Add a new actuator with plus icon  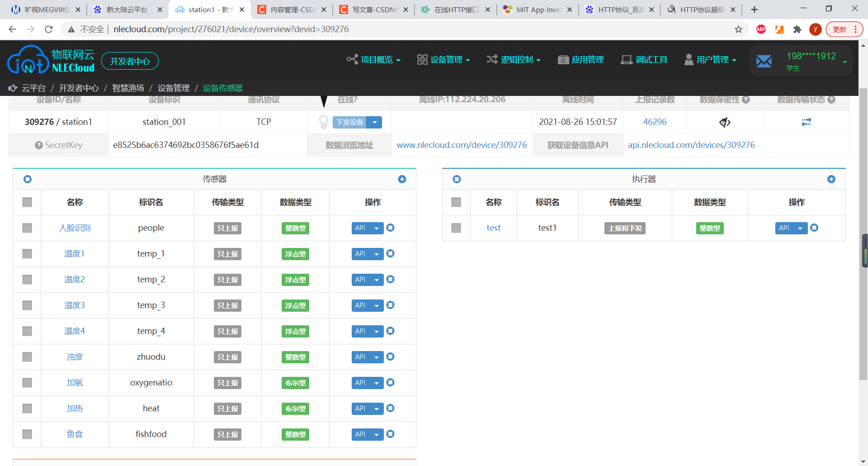point(831,179)
